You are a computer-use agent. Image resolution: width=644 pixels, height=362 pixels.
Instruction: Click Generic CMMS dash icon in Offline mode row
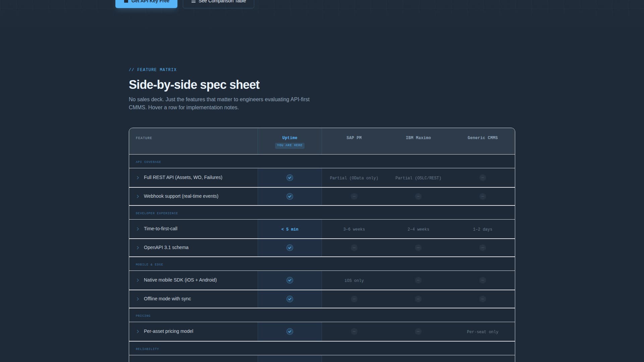483,299
